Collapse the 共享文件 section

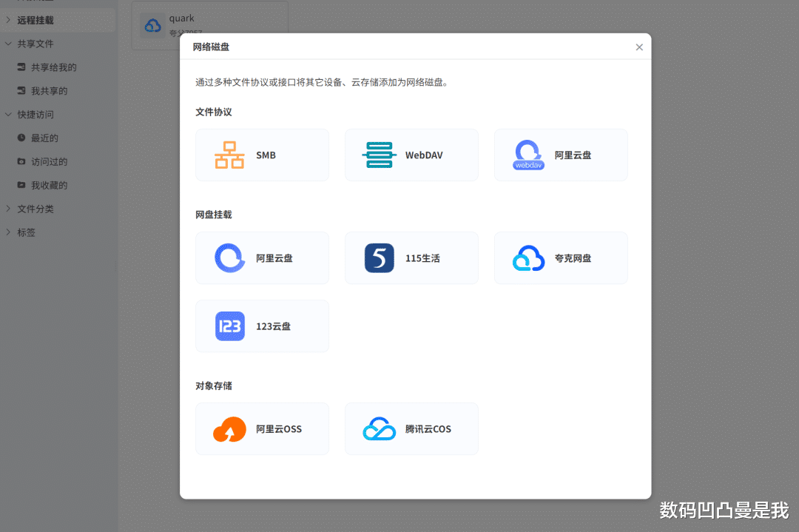pos(8,44)
